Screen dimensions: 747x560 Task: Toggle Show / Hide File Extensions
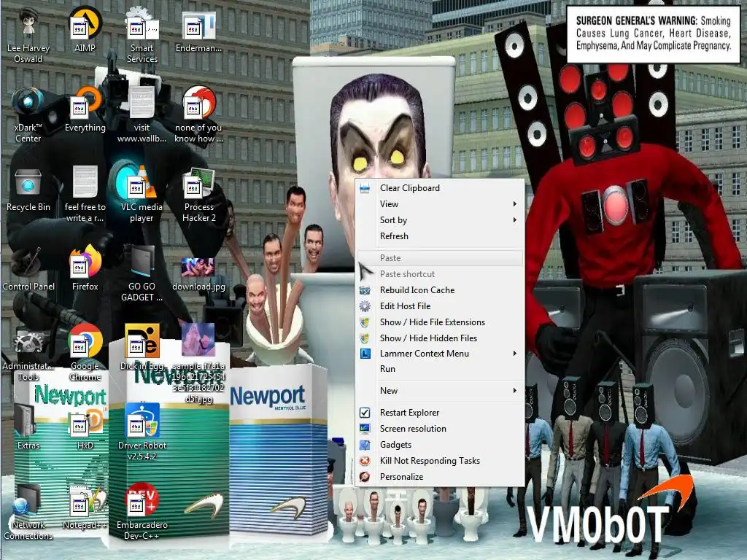[x=440, y=322]
